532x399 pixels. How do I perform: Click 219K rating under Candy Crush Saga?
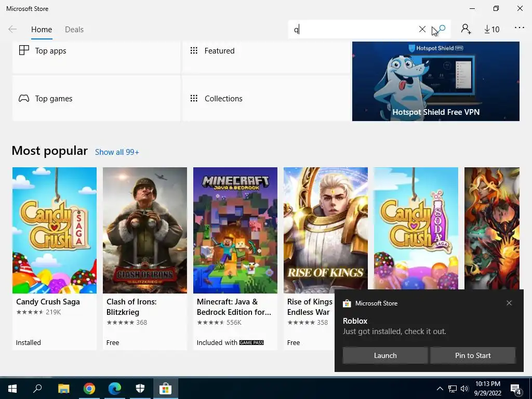coord(54,312)
